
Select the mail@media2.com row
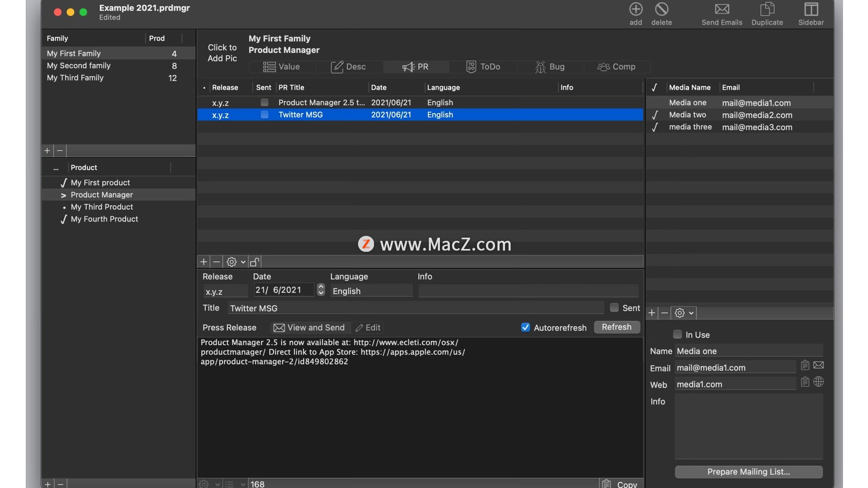pos(739,115)
